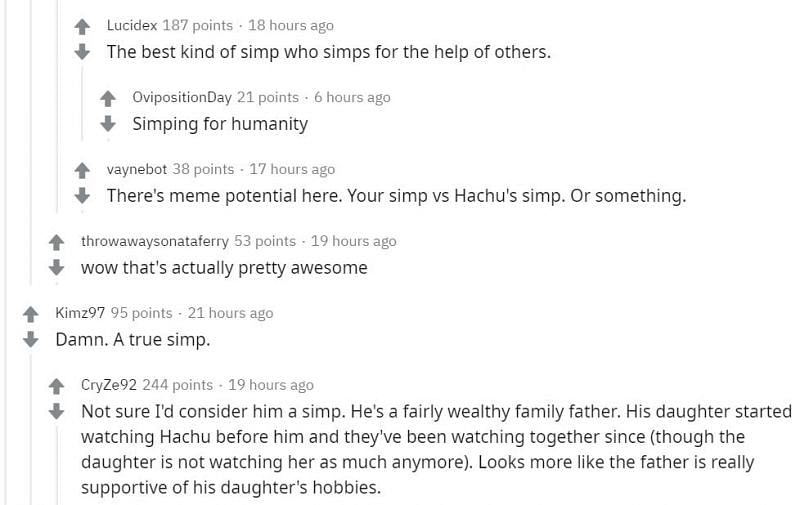Upvote throwawaysonataferry's comment
Viewport: 800px width, 505px height.
58,242
